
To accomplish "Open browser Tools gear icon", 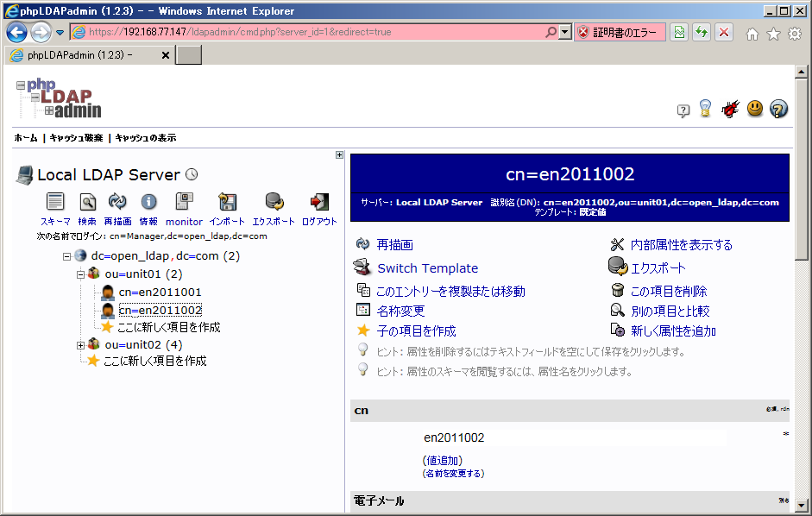I will 795,35.
